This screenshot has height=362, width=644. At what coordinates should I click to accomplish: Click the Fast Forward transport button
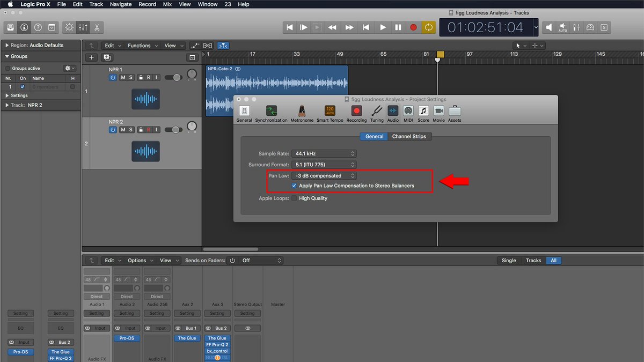[x=349, y=27]
